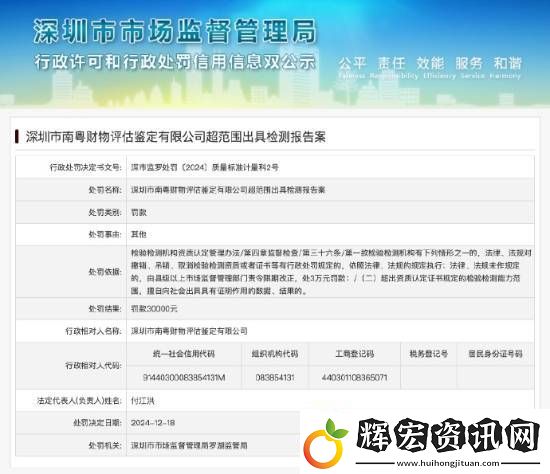Click the 和谐 slogan word in the banner

pyautogui.click(x=508, y=64)
